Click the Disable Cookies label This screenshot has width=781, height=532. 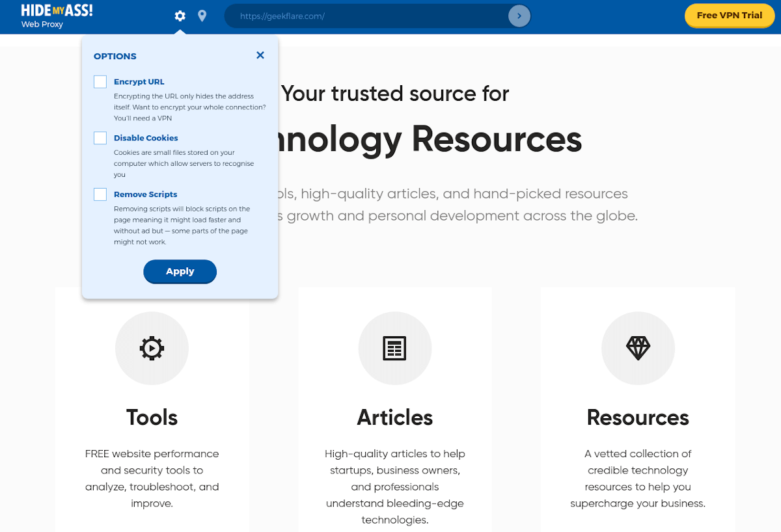tap(146, 138)
